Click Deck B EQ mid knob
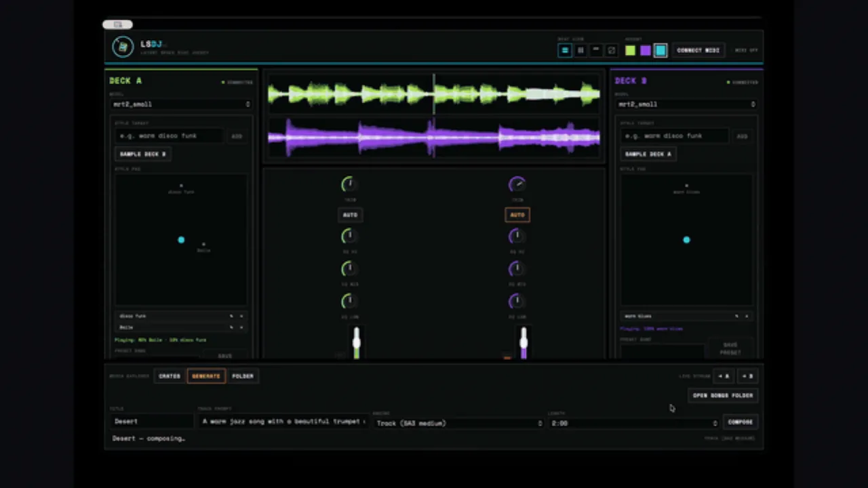The height and width of the screenshot is (488, 868). pyautogui.click(x=517, y=268)
